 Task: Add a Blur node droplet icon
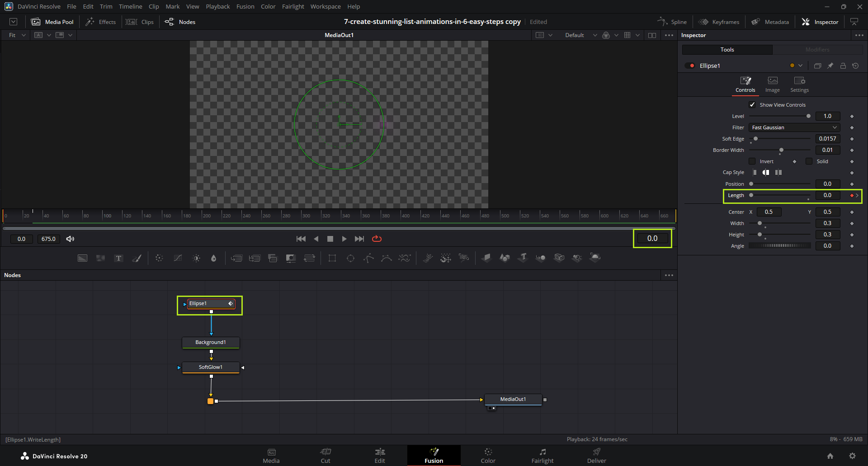pyautogui.click(x=214, y=258)
